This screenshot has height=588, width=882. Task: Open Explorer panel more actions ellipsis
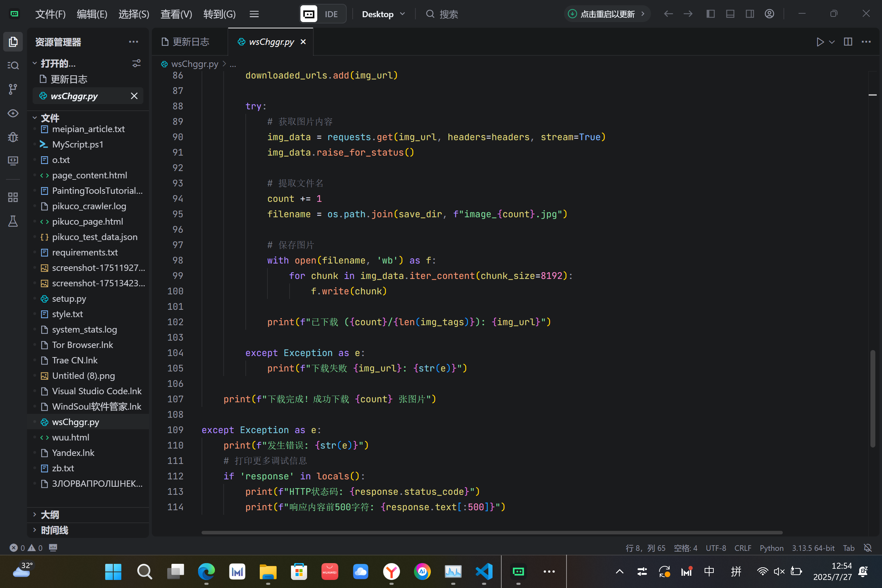[x=134, y=42]
